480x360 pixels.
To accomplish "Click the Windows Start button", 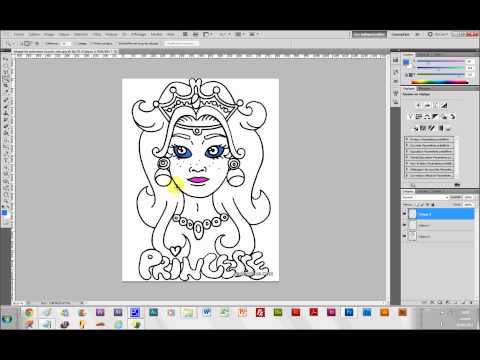I will tap(7, 319).
